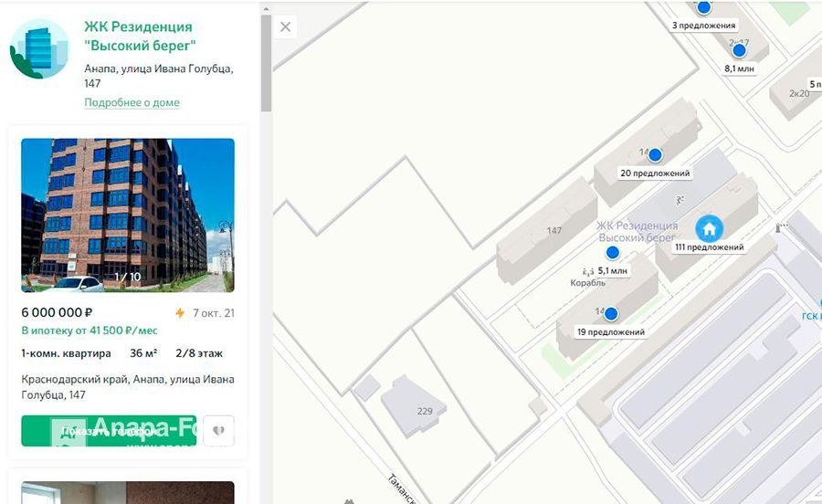This screenshot has height=504, width=822.
Task: Open the second listing photo at the bottom
Action: (x=128, y=492)
